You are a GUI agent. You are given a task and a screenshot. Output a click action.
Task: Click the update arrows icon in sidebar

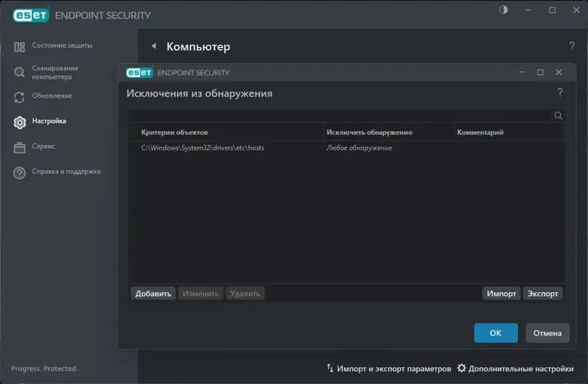click(x=19, y=98)
